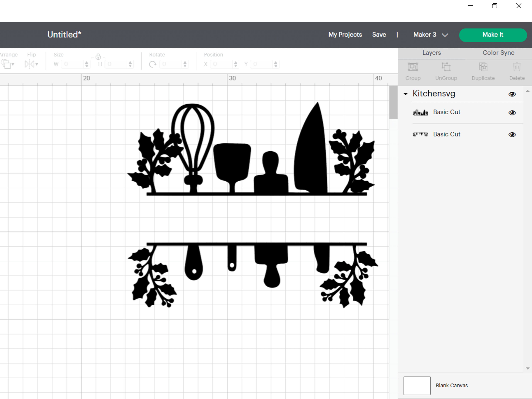Toggle visibility of the second Basic Cut layer
Image resolution: width=532 pixels, height=399 pixels.
[x=512, y=134]
